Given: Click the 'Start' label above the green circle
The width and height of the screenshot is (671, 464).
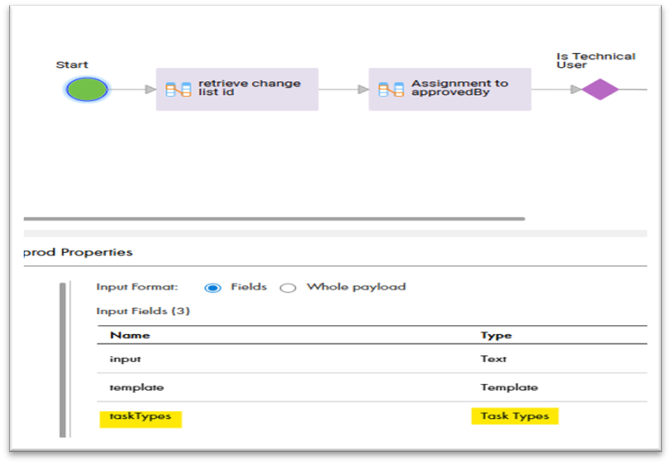Looking at the screenshot, I should tap(72, 65).
